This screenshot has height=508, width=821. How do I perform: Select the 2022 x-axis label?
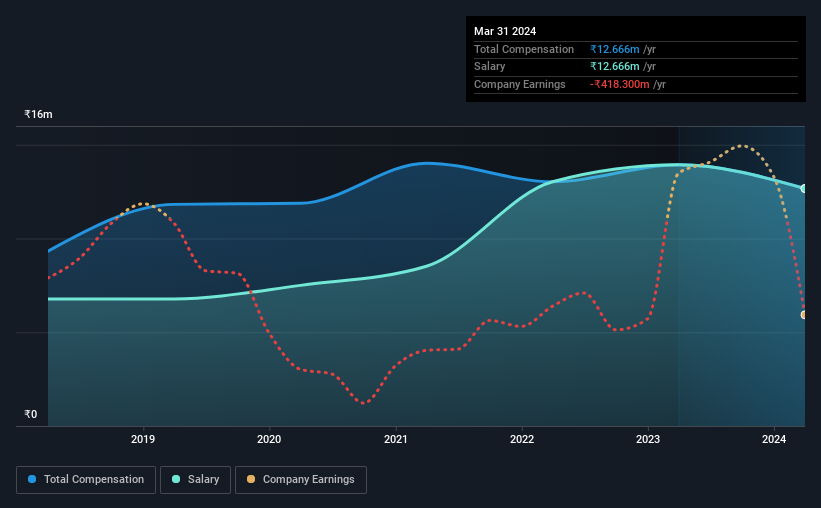522,439
